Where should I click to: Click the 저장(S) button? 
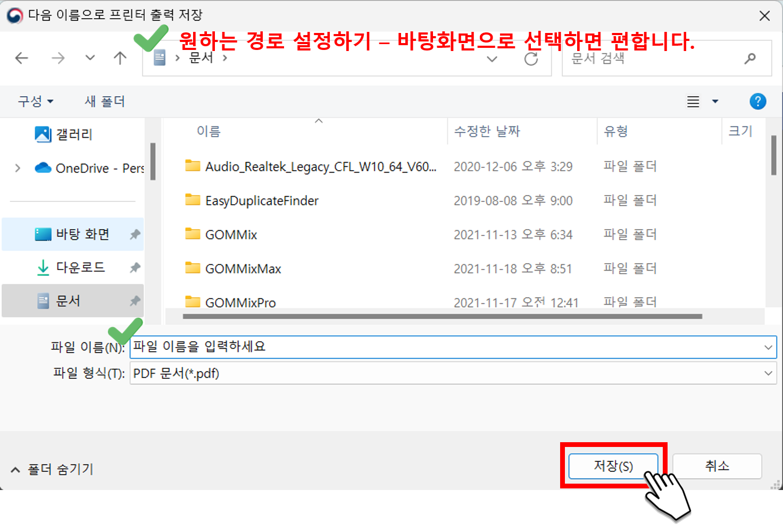[613, 466]
